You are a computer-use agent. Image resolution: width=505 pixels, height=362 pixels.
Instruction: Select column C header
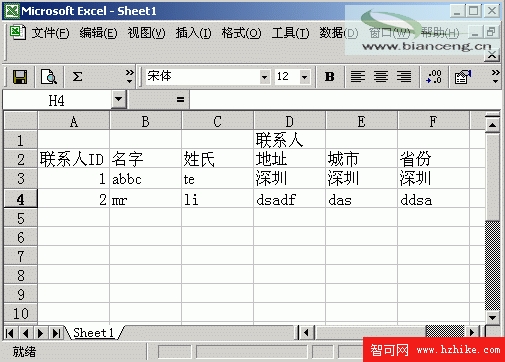click(x=217, y=122)
